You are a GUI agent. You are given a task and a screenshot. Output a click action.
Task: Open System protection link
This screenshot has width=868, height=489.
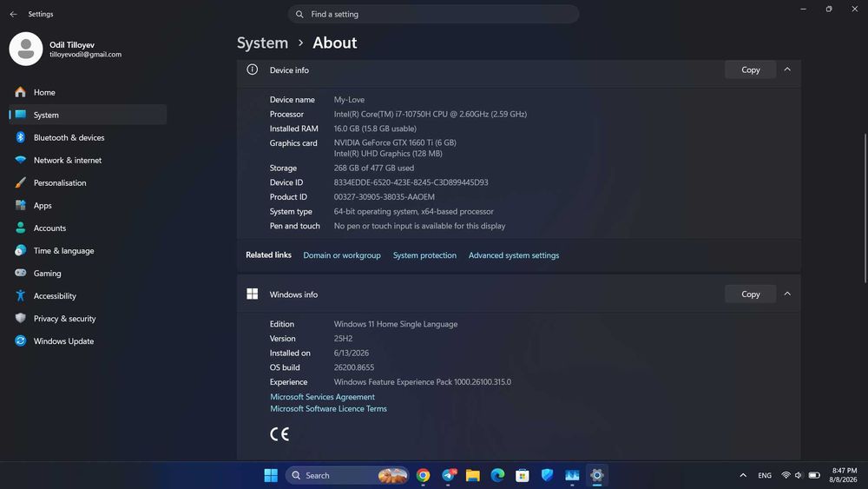[424, 255]
